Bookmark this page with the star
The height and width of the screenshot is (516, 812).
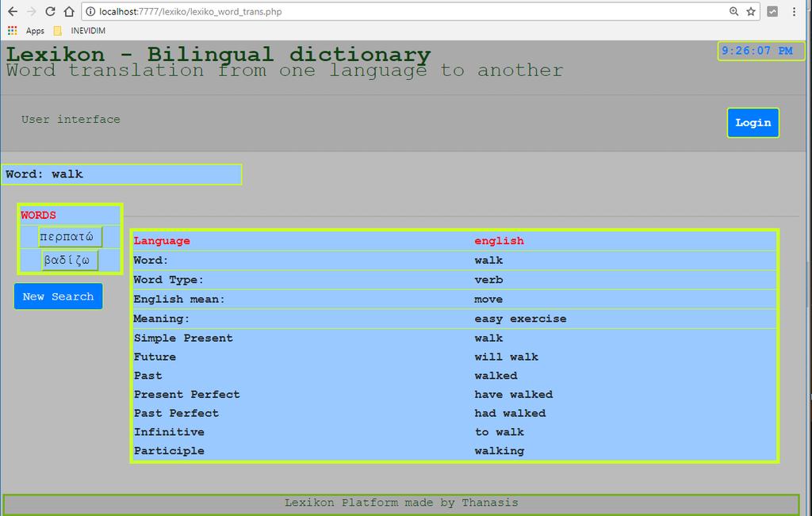pyautogui.click(x=751, y=11)
